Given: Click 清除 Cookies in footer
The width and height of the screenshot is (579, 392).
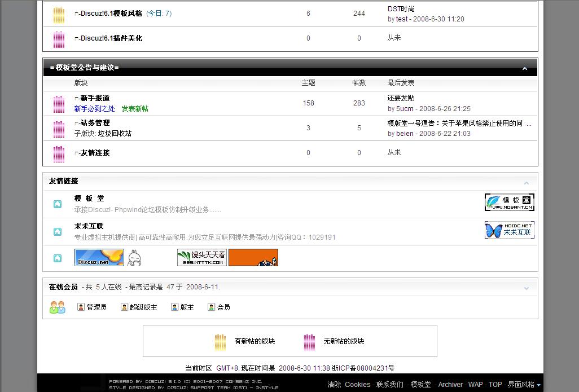Looking at the screenshot, I should [x=349, y=385].
